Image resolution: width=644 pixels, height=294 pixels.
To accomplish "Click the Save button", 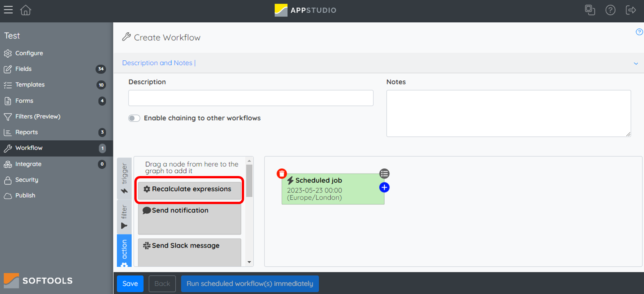I will click(x=130, y=284).
